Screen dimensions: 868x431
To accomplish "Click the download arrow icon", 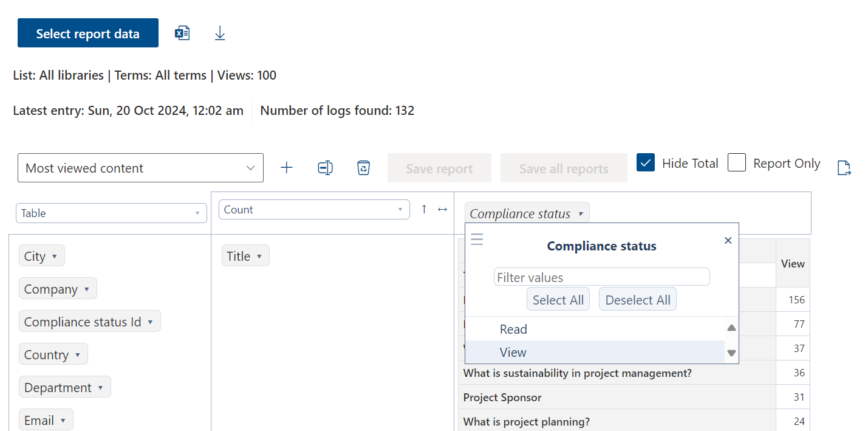I will point(220,33).
